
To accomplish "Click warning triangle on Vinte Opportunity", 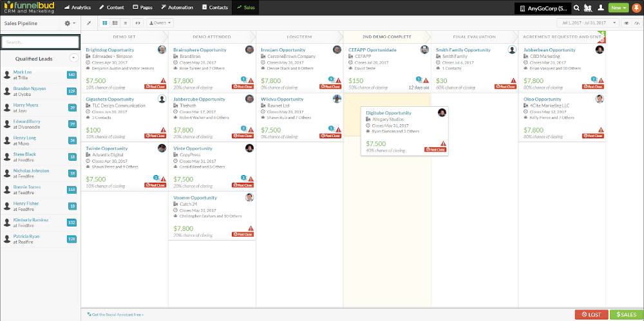I will (251, 179).
